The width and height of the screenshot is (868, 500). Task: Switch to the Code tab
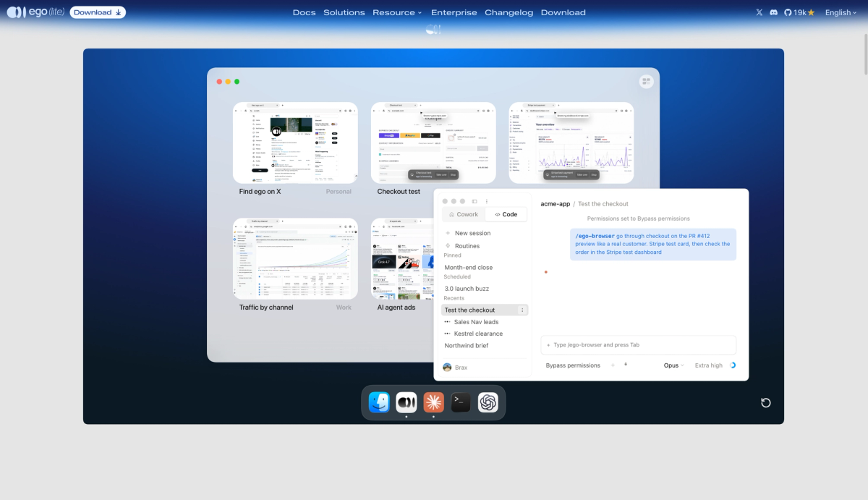506,214
